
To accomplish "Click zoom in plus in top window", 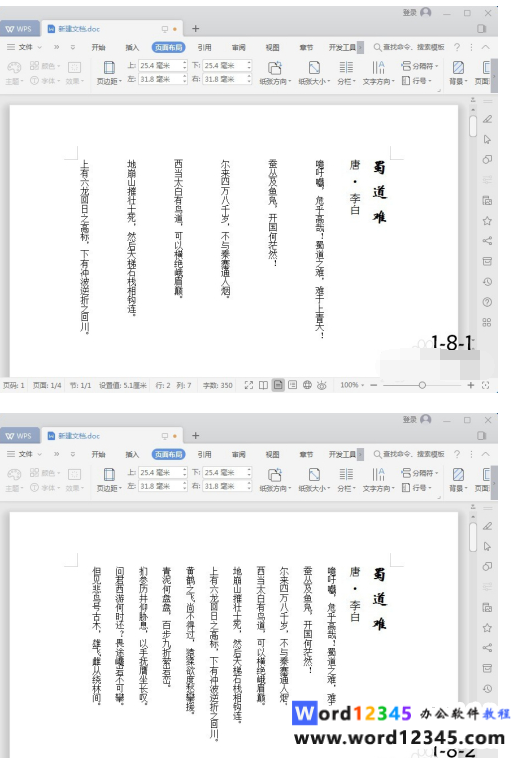I will 471,385.
